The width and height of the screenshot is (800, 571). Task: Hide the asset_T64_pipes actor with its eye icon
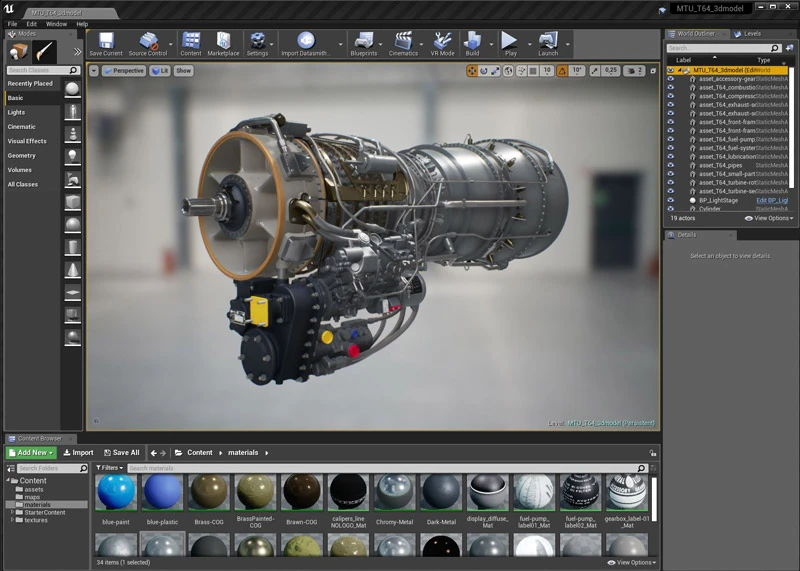[671, 166]
